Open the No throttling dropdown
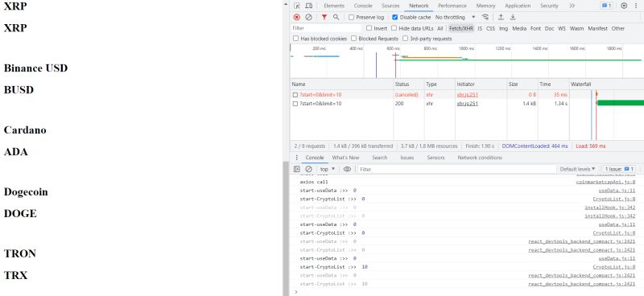The height and width of the screenshot is (296, 644). 455,17
